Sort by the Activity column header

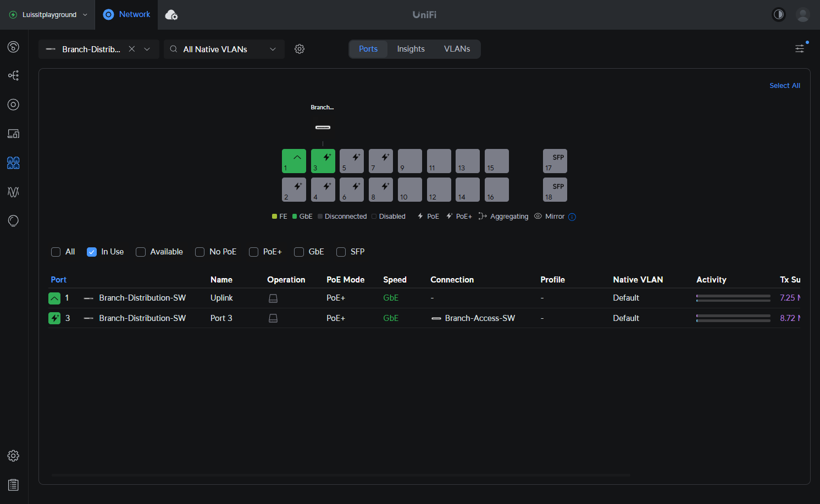[711, 280]
